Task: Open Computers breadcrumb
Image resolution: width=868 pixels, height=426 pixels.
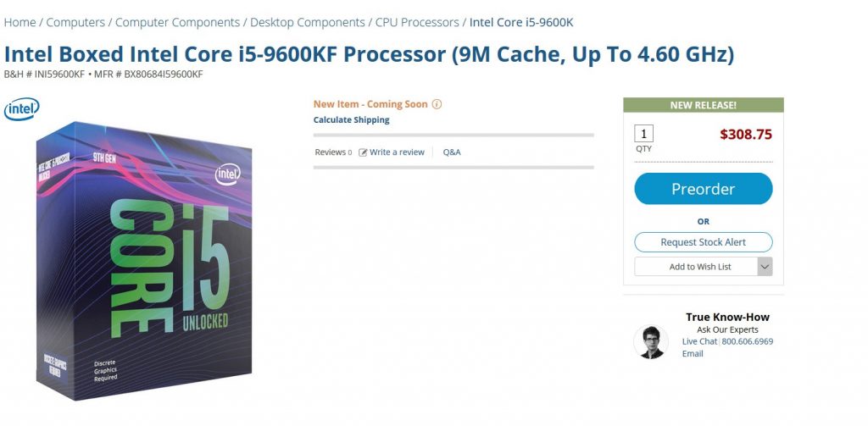Action: [x=75, y=23]
